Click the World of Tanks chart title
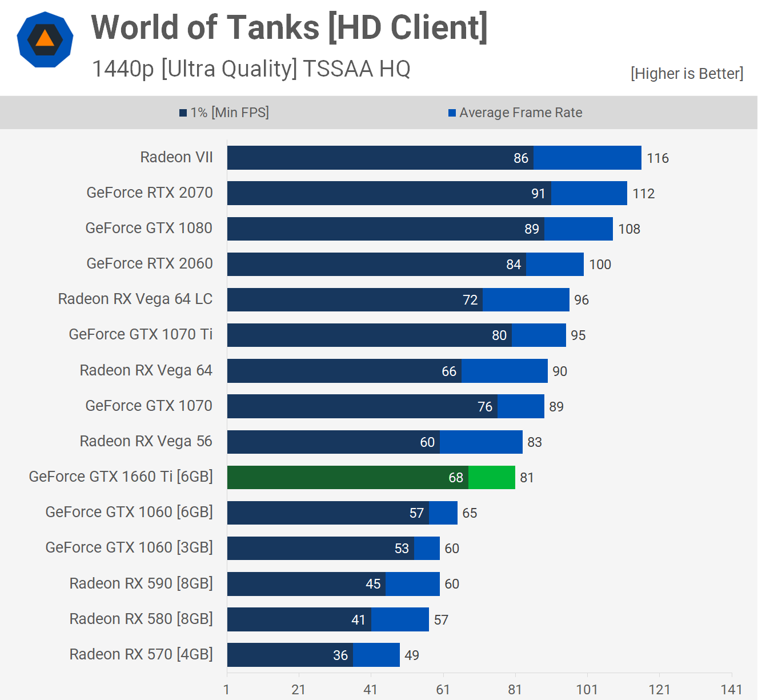 pos(289,27)
